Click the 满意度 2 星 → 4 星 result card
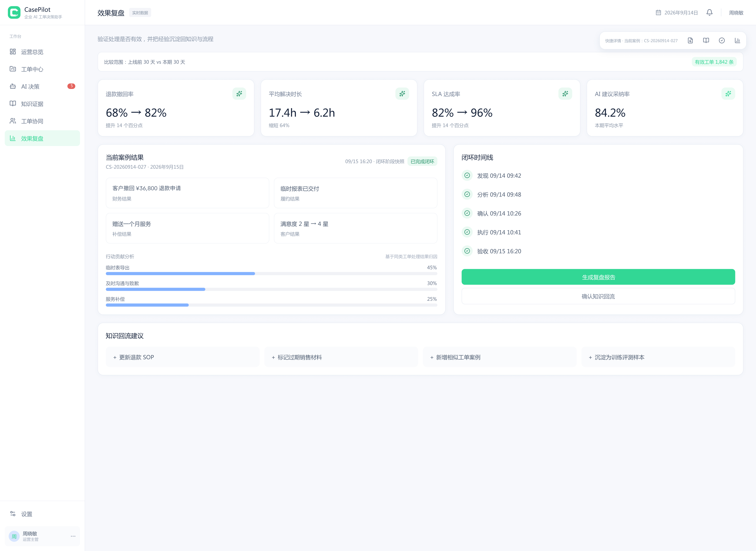Image resolution: width=756 pixels, height=551 pixels. (356, 228)
